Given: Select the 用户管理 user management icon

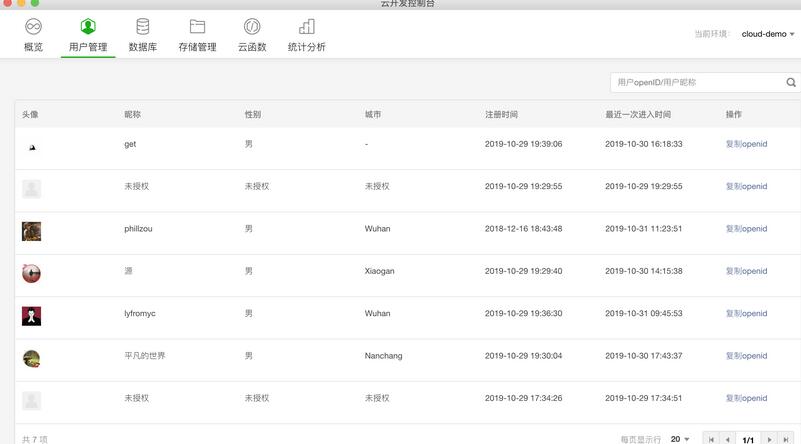Looking at the screenshot, I should tap(88, 27).
